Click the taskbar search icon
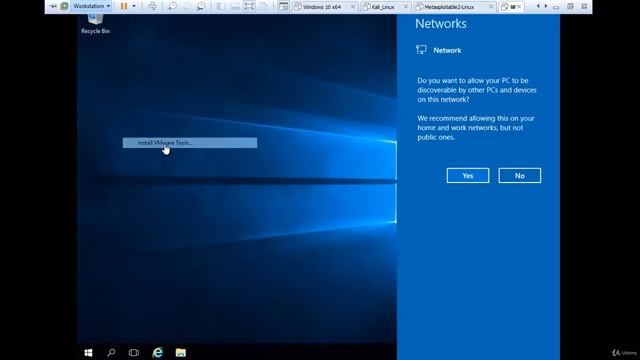The height and width of the screenshot is (360, 640). [x=111, y=353]
